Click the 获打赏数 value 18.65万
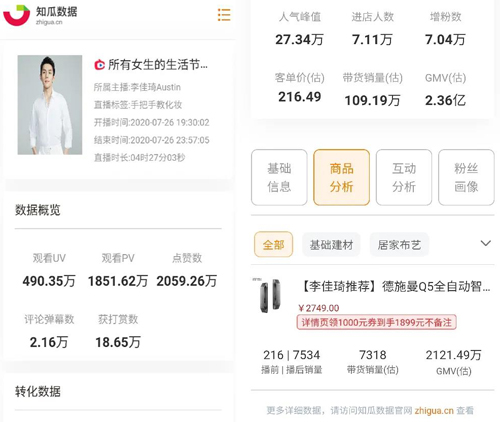Screen dimensions: 500x422 (x=118, y=342)
